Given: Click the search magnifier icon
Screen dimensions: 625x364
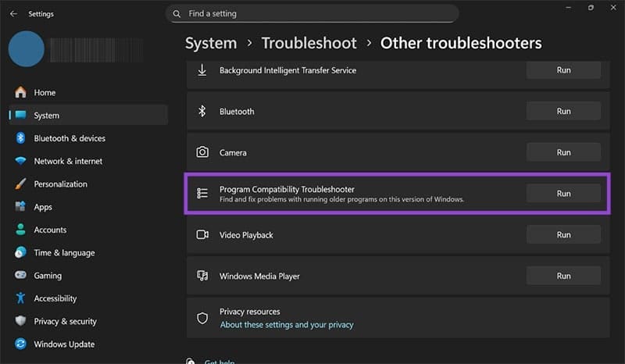Looking at the screenshot, I should point(177,13).
